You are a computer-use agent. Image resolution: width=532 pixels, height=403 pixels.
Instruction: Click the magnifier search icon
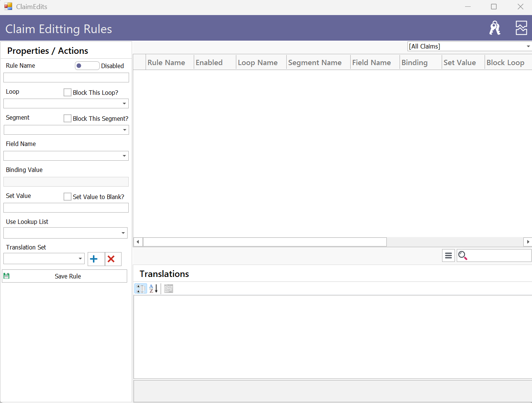(x=463, y=255)
